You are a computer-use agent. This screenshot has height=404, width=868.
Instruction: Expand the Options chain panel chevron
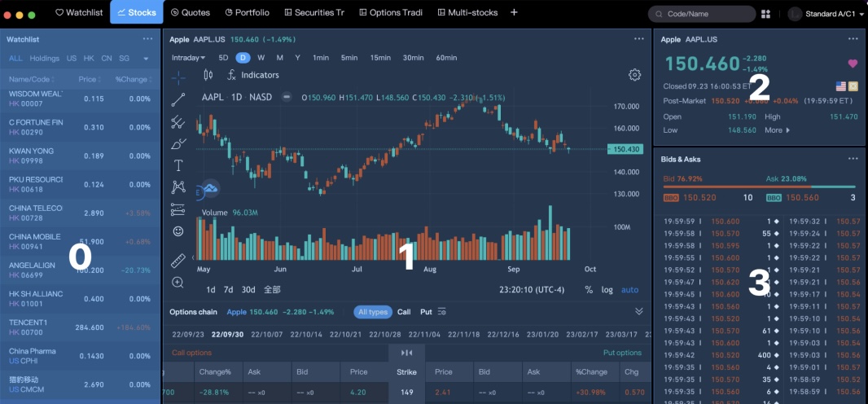point(639,312)
